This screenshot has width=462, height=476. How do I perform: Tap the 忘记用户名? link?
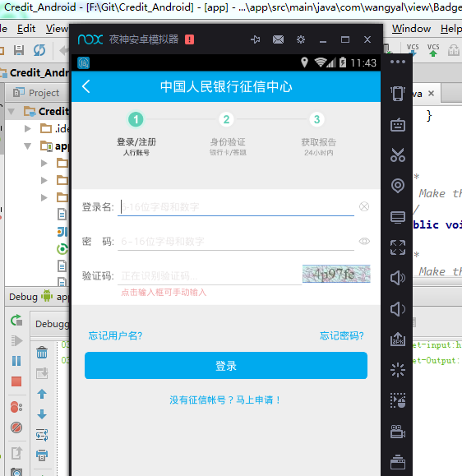[115, 335]
